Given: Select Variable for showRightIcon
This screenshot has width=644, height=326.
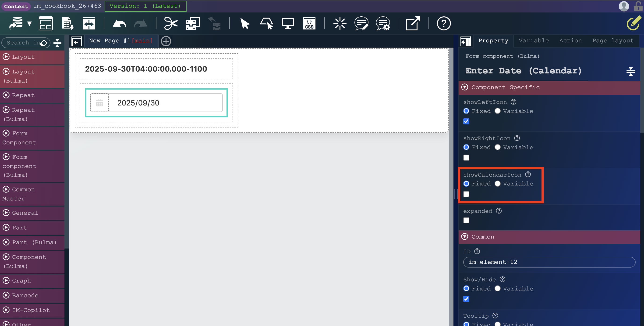Looking at the screenshot, I should pos(497,147).
